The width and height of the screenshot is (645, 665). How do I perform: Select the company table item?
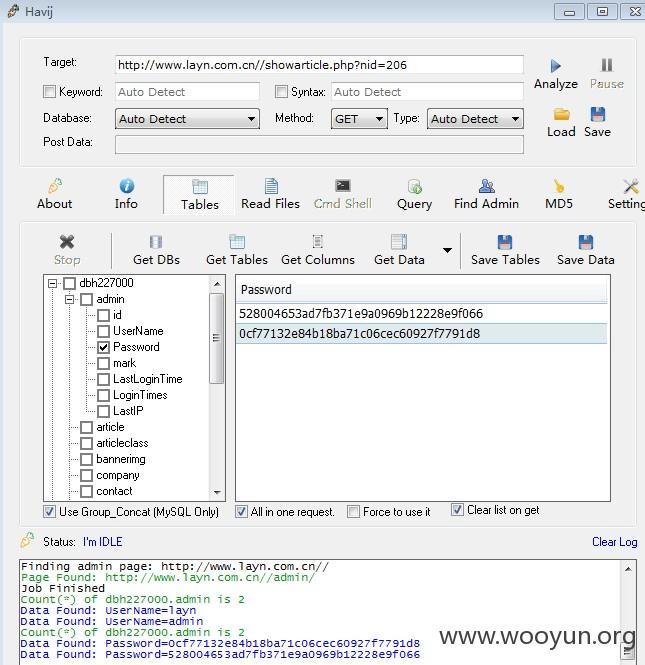point(117,475)
